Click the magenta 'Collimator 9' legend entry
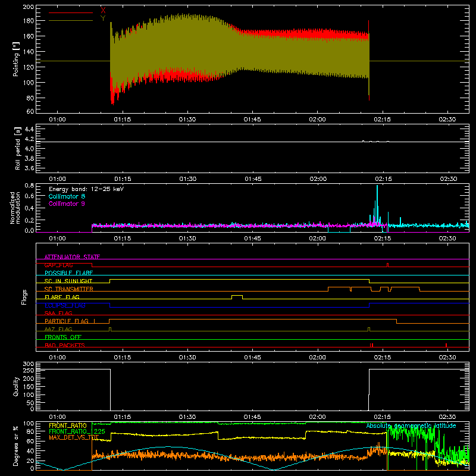This screenshot has height=476, width=476. [67, 203]
